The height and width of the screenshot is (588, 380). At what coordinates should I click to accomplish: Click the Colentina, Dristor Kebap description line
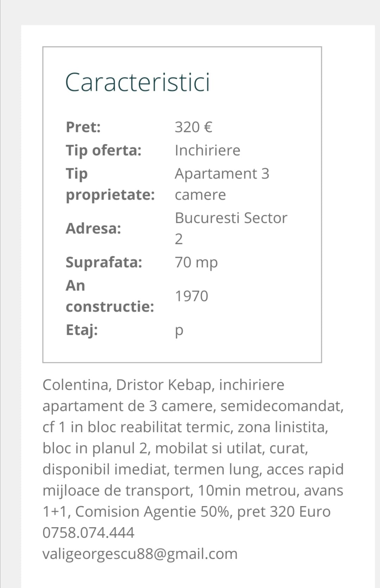163,385
